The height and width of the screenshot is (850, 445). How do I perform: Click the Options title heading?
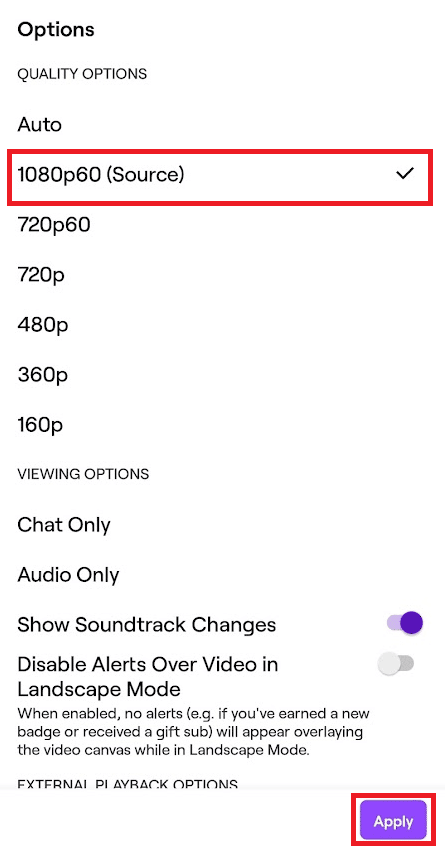point(56,29)
